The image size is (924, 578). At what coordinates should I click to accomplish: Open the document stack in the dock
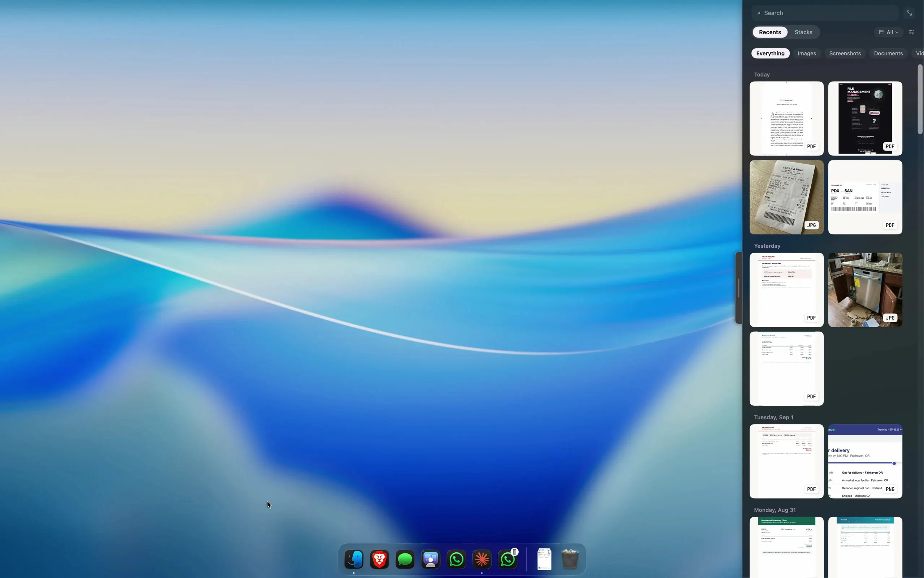(544, 559)
